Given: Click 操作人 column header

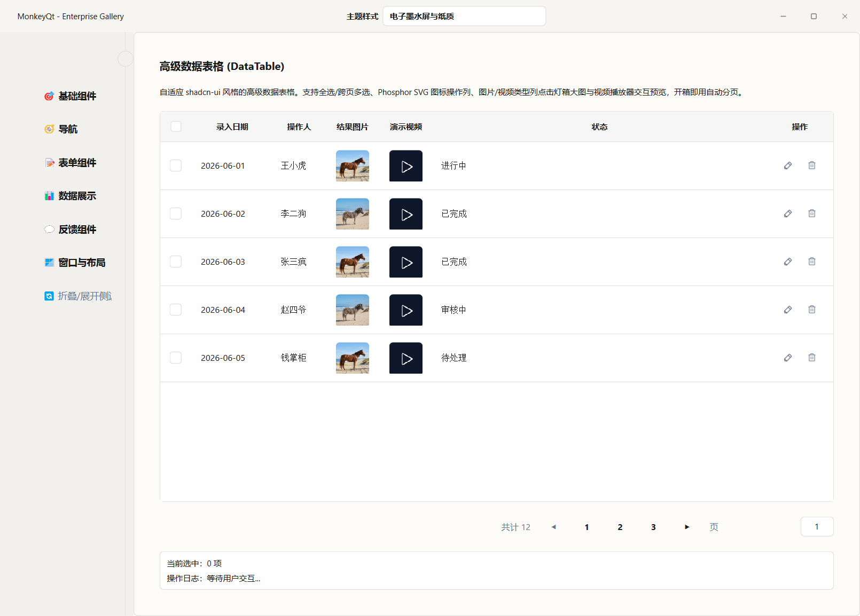Looking at the screenshot, I should click(299, 127).
